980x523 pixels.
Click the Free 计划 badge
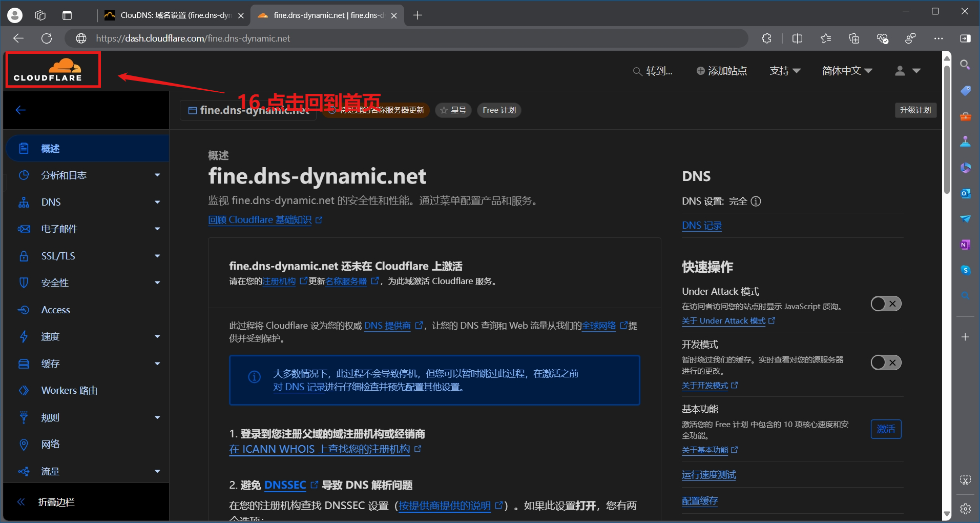499,110
